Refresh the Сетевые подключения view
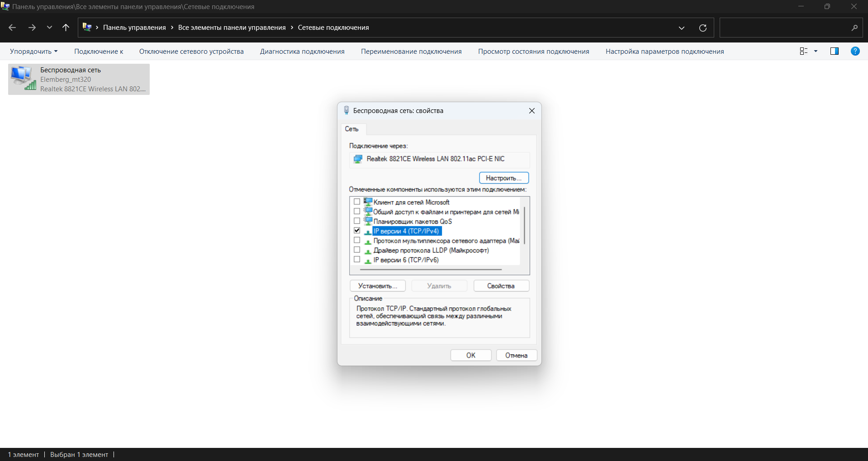This screenshot has height=461, width=868. [x=703, y=28]
